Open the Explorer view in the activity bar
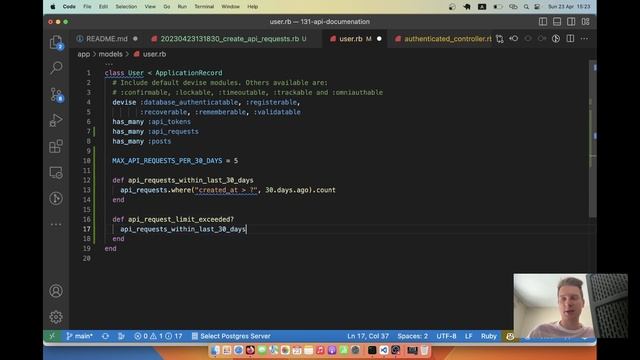640x360 pixels. [56, 42]
